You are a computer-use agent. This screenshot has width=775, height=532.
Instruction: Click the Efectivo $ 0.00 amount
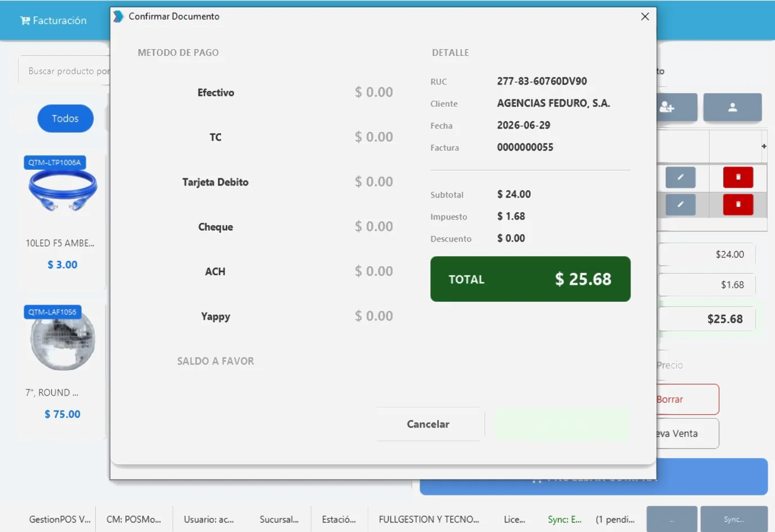coord(373,92)
